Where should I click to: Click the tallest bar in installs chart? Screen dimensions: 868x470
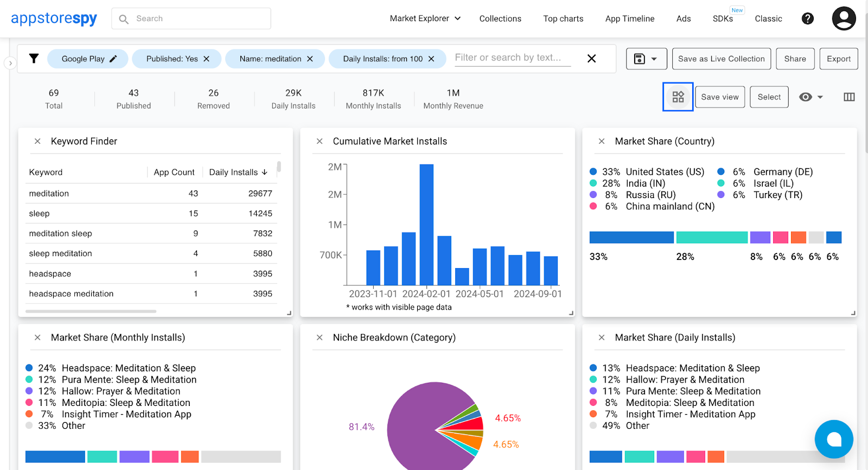pos(426,225)
